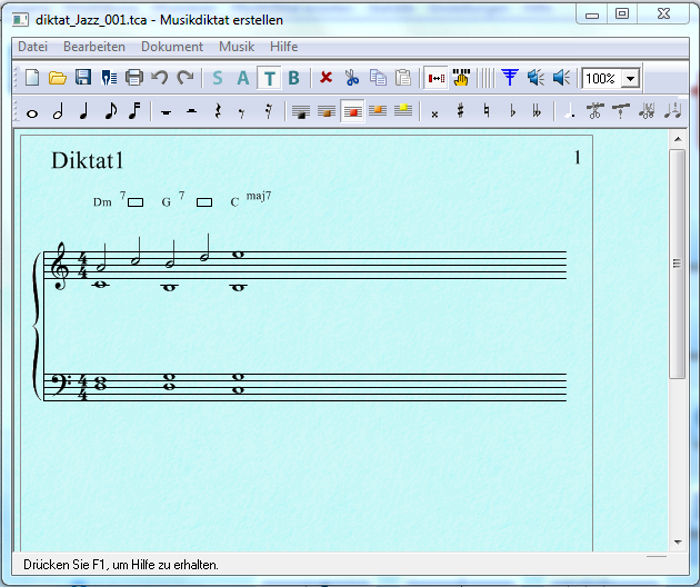700x587 pixels.
Task: Select the half note tool
Action: (58, 112)
